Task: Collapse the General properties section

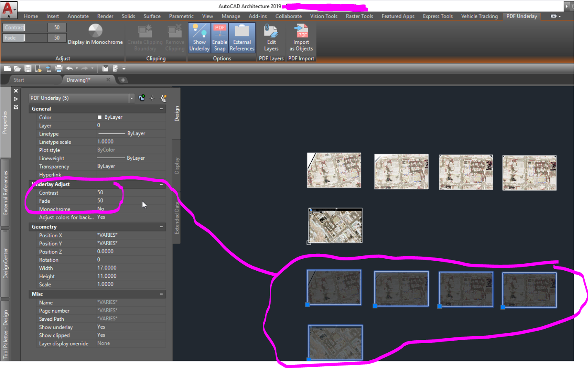Action: click(161, 109)
